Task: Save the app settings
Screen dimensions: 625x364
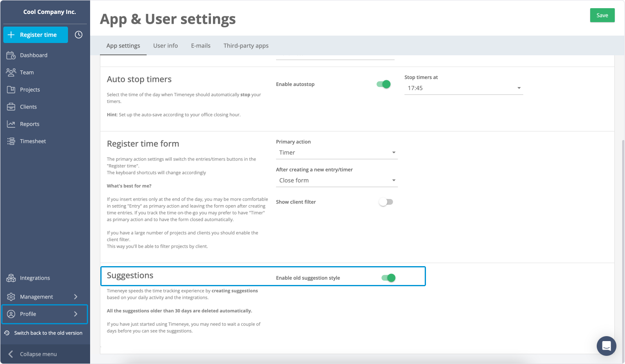Action: click(x=602, y=15)
